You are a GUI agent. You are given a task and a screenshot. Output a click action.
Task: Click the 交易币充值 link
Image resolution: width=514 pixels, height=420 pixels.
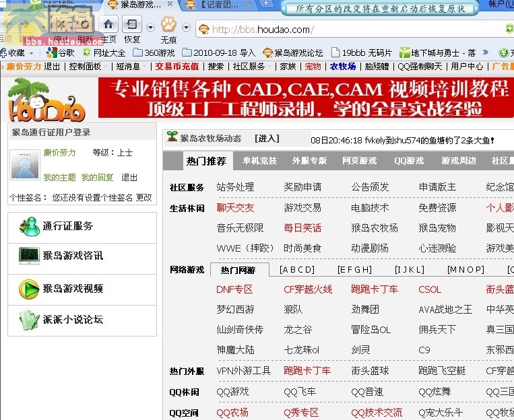(x=177, y=67)
